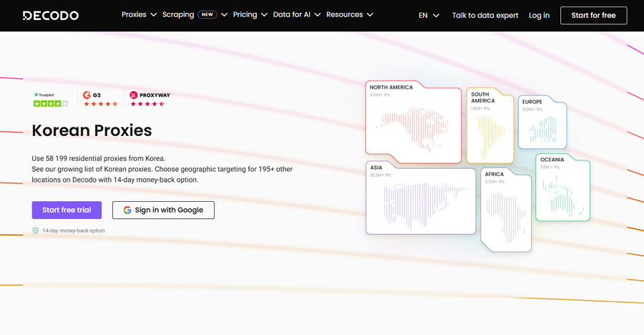Select the Oceania map card
This screenshot has height=335, width=644.
tap(563, 187)
